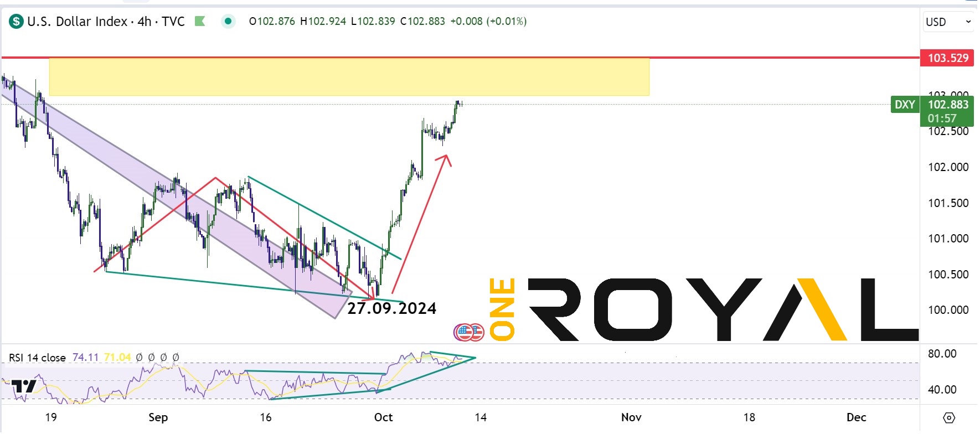Select the yellow resistance zone rectangle
The height and width of the screenshot is (434, 980).
pos(349,77)
